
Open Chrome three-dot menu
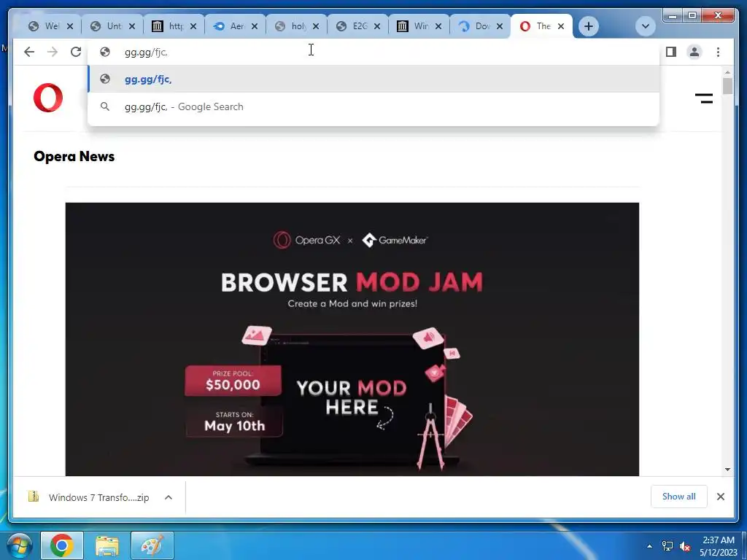tap(718, 52)
